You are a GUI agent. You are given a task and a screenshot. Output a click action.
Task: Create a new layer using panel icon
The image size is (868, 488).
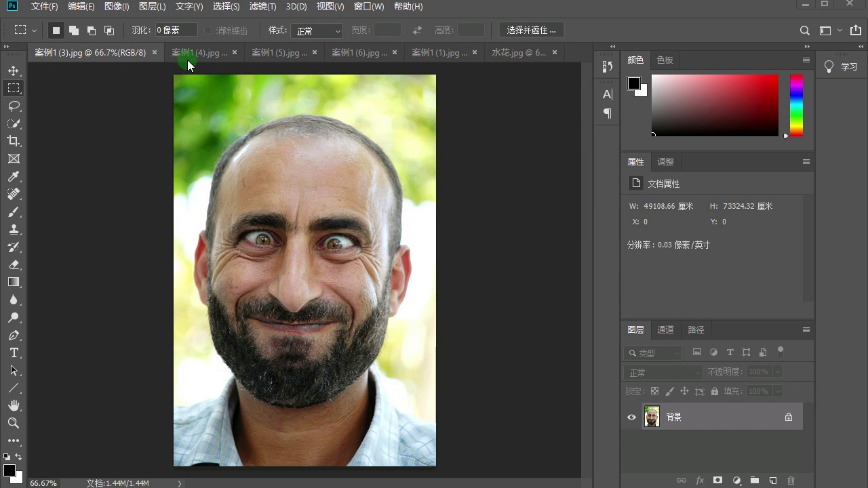pyautogui.click(x=772, y=481)
